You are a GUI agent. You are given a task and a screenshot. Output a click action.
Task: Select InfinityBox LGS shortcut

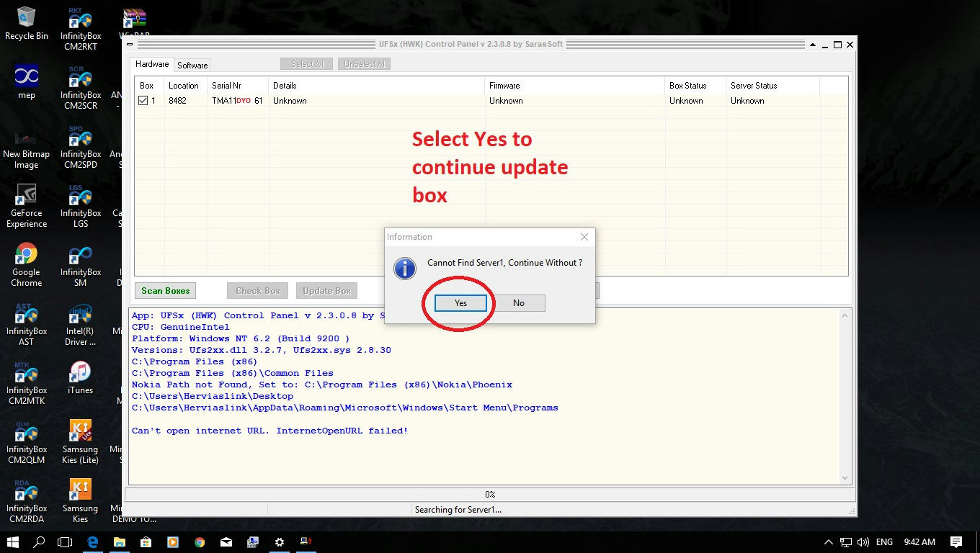coord(81,206)
